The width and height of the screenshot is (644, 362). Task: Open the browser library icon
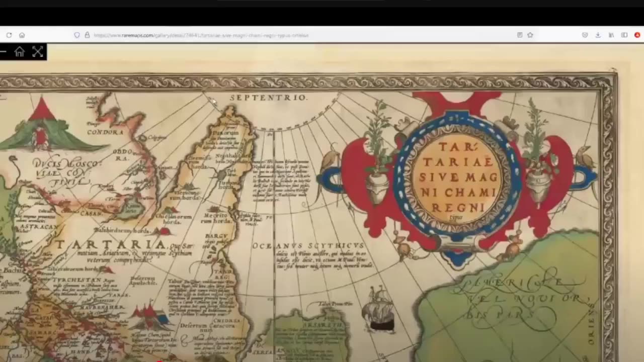click(x=611, y=35)
